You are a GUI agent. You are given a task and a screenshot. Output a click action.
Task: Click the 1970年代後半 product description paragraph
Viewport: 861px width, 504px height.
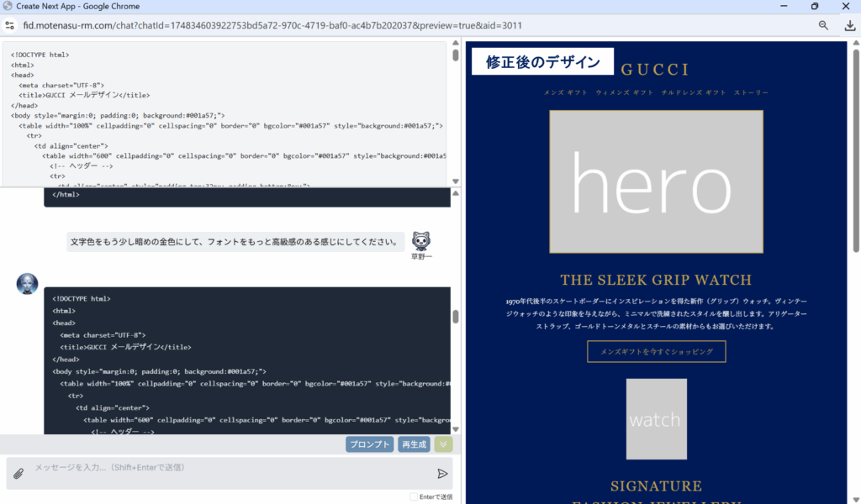tap(656, 313)
